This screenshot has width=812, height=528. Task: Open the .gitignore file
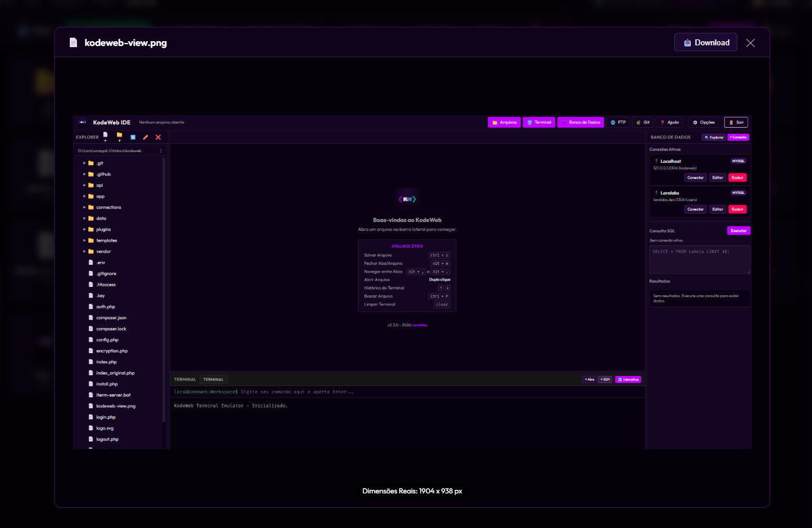tap(106, 273)
